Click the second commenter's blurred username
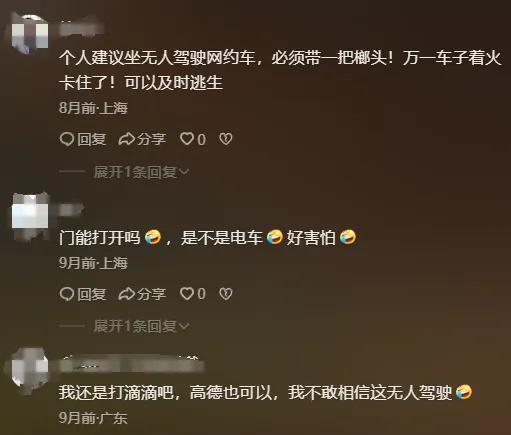 (71, 209)
